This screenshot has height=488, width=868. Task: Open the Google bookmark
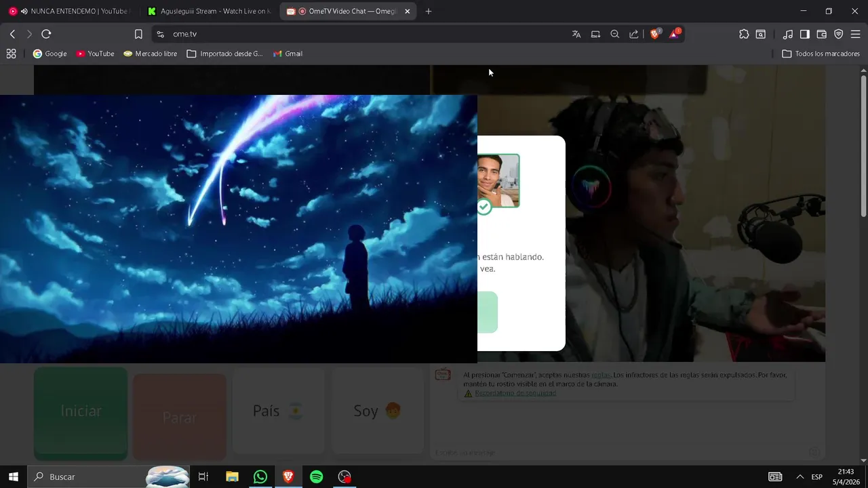pyautogui.click(x=50, y=54)
